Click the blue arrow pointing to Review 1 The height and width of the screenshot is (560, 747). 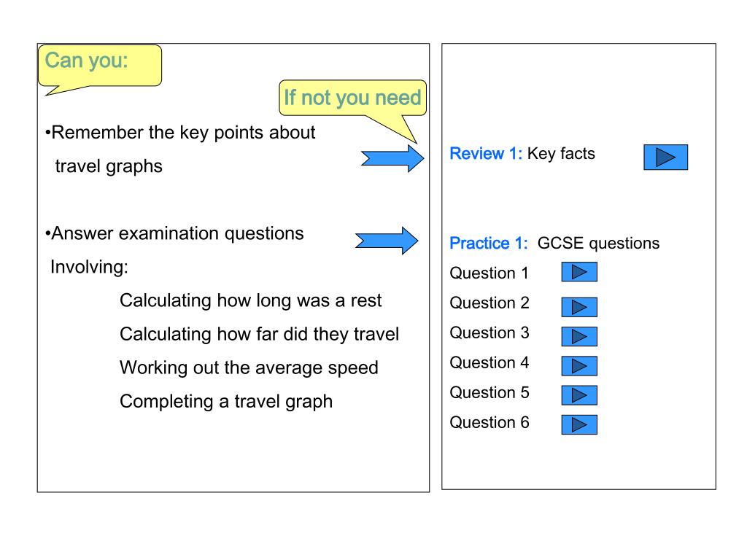pyautogui.click(x=392, y=158)
